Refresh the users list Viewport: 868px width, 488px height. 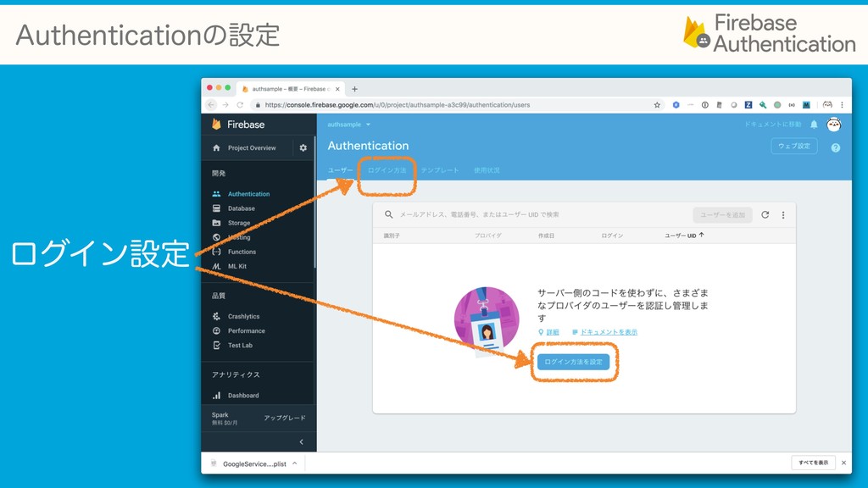click(765, 214)
